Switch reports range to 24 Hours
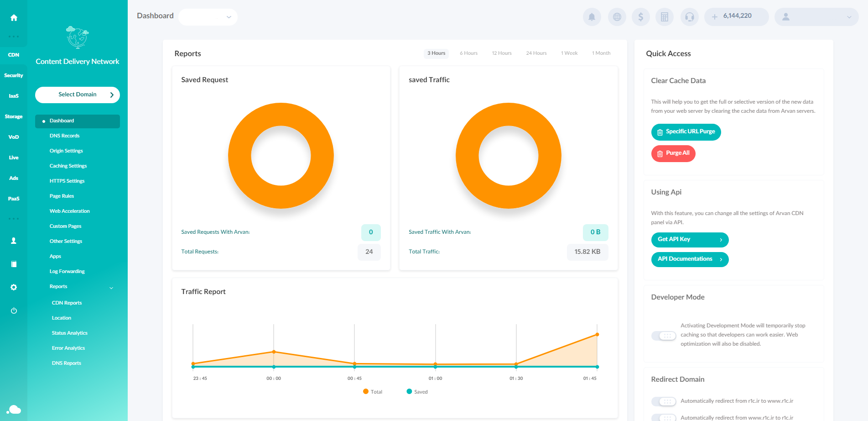 536,53
